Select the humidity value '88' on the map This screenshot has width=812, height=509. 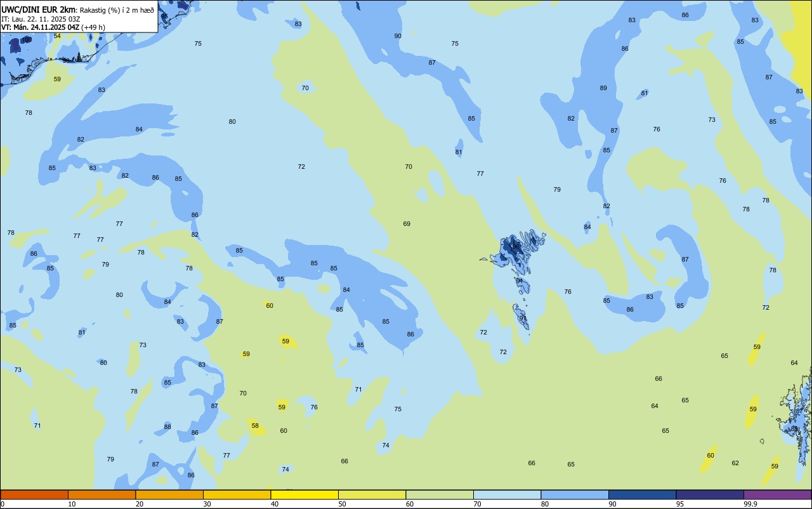[167, 427]
